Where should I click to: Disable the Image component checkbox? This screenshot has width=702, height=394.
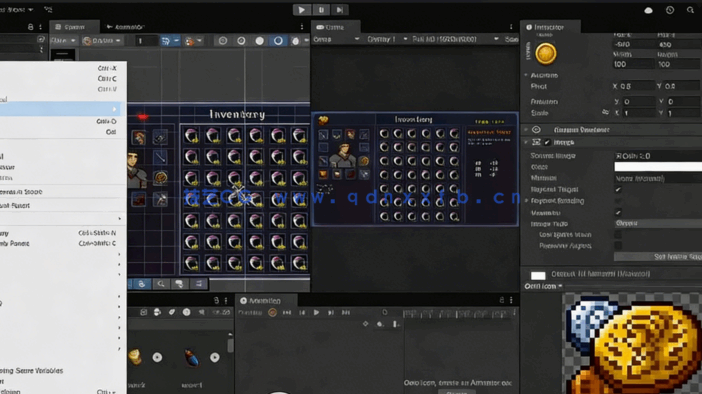click(547, 142)
